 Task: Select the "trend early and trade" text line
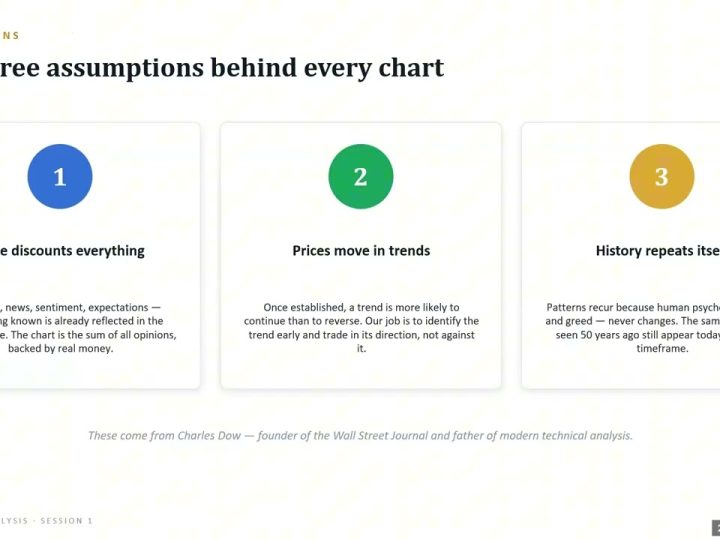point(361,335)
